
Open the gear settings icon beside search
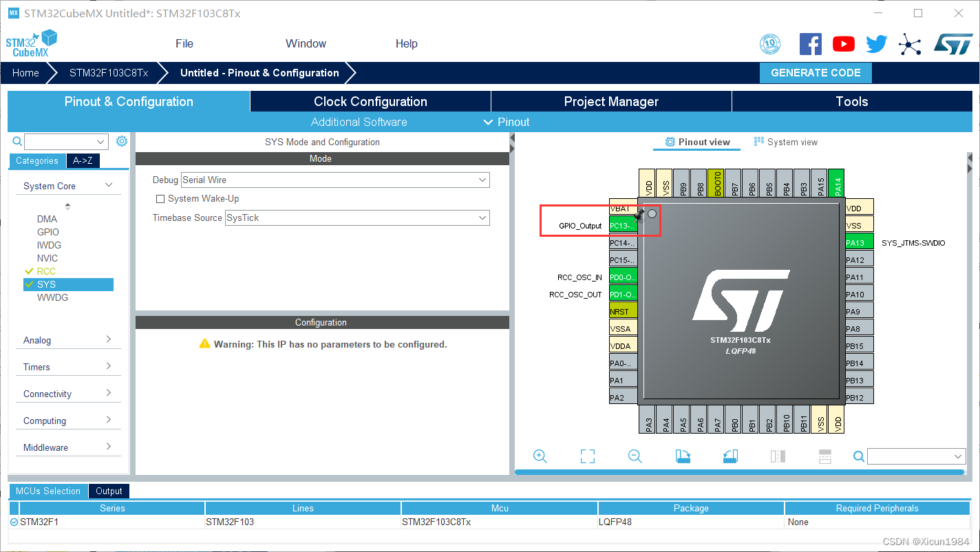pos(122,141)
